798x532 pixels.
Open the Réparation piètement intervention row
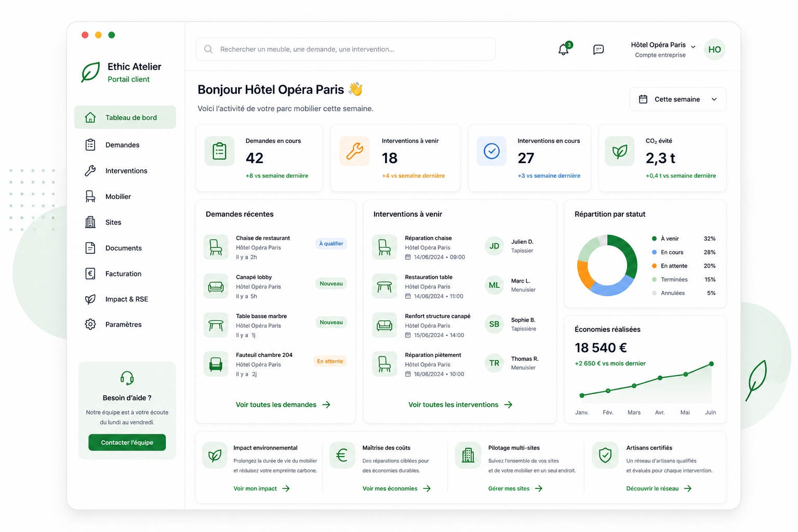tap(460, 364)
